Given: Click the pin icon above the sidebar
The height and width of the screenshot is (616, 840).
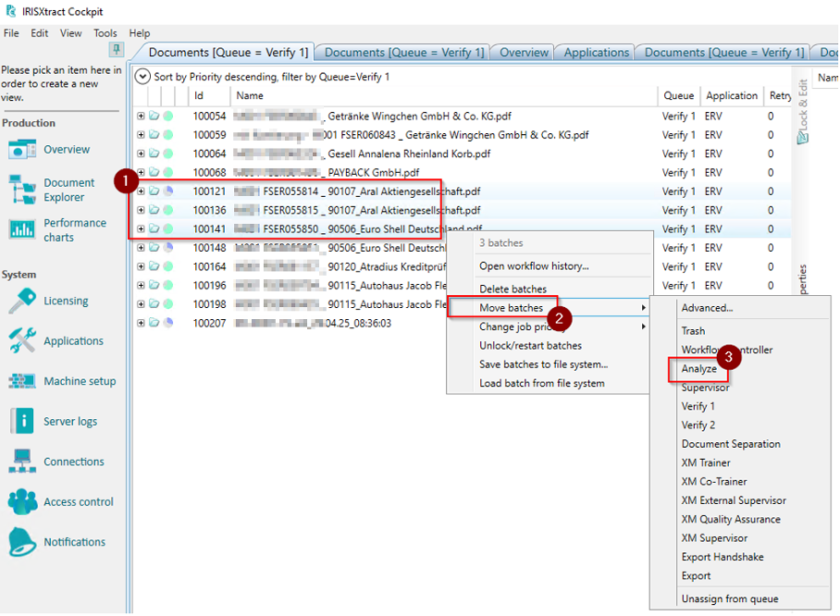Looking at the screenshot, I should [x=116, y=50].
